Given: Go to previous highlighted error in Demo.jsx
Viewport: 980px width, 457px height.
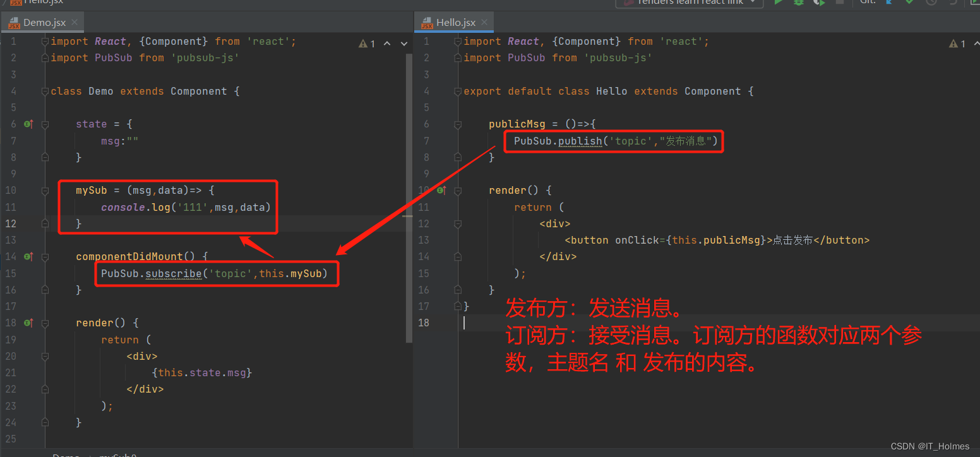Looking at the screenshot, I should [388, 44].
